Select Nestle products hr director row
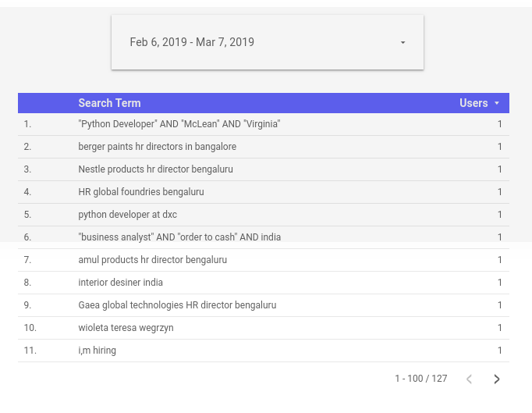 pyautogui.click(x=155, y=169)
